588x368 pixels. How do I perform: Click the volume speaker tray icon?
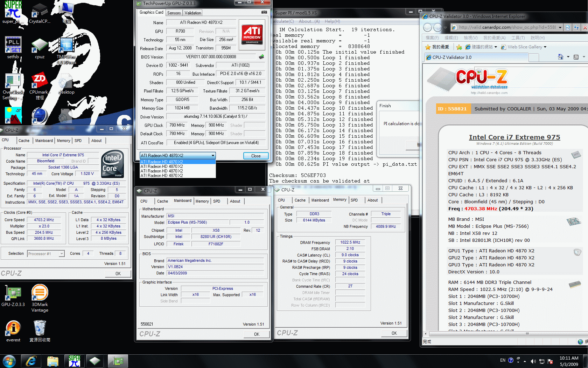point(533,361)
